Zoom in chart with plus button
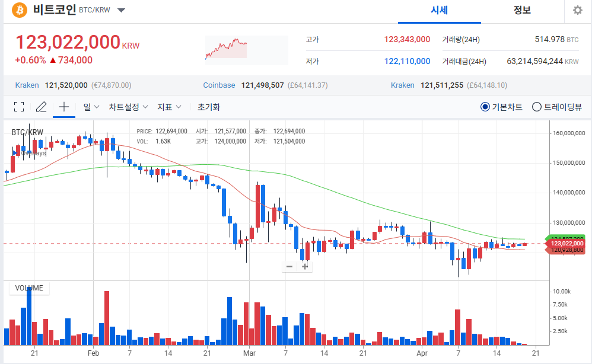Image resolution: width=592 pixels, height=364 pixels. pos(305,267)
